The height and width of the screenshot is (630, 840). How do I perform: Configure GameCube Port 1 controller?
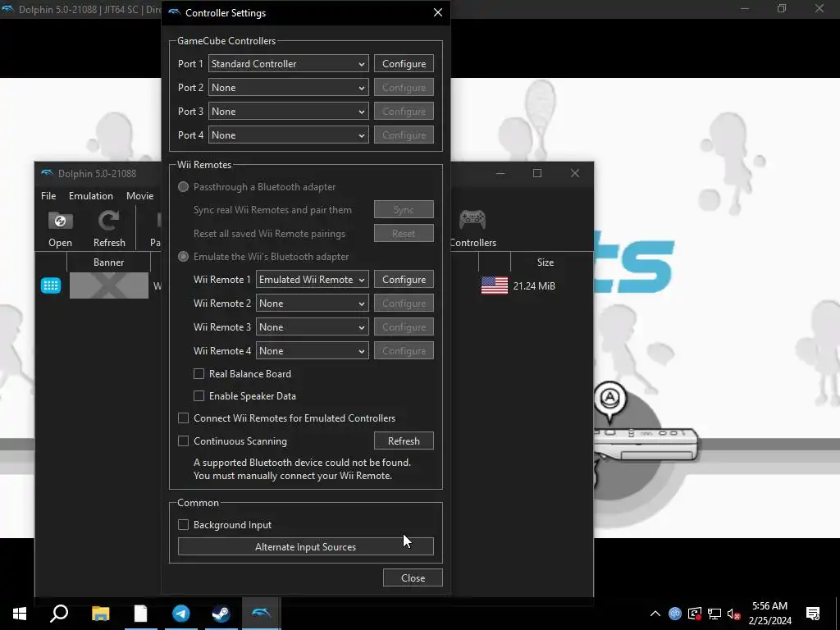click(x=404, y=64)
